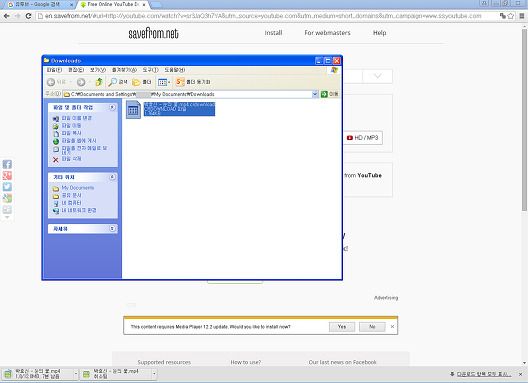Viewport: 530px width, 383px height.
Task: Click delete file red X task
Action: [56, 160]
